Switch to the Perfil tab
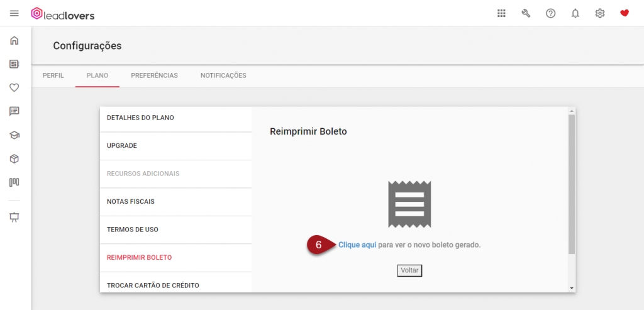This screenshot has height=310, width=644. 53,75
